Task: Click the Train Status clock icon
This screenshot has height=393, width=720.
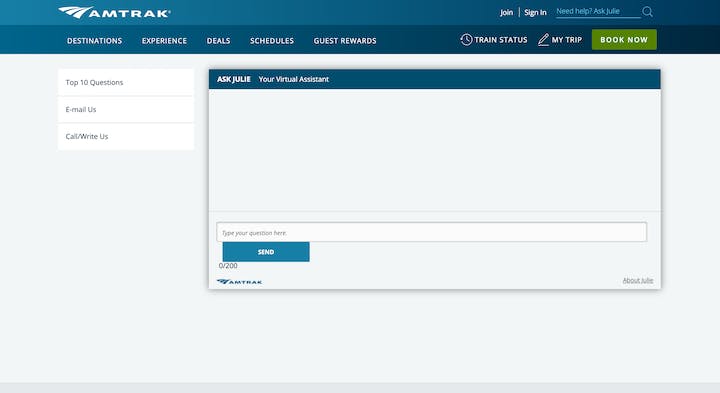Action: (x=466, y=39)
